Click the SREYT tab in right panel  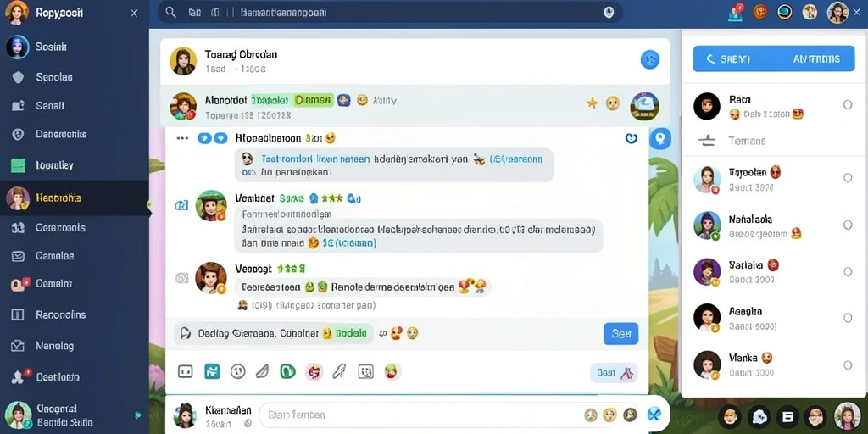point(731,59)
